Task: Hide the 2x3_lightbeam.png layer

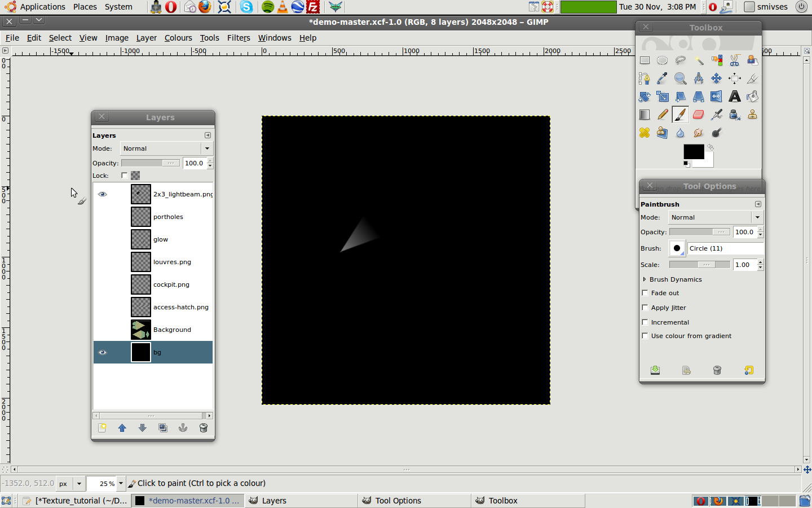Action: click(x=102, y=194)
